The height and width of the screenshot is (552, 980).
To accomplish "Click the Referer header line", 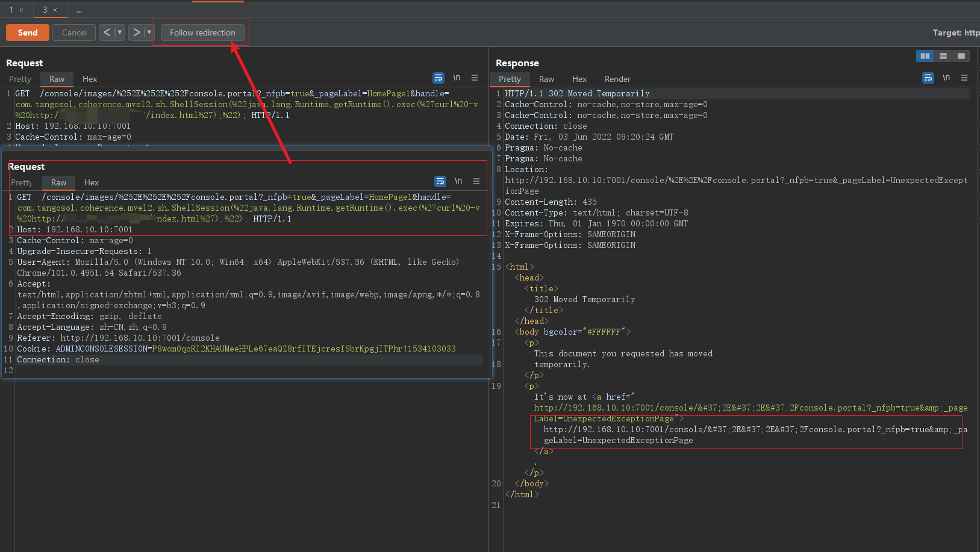I will click(x=118, y=338).
